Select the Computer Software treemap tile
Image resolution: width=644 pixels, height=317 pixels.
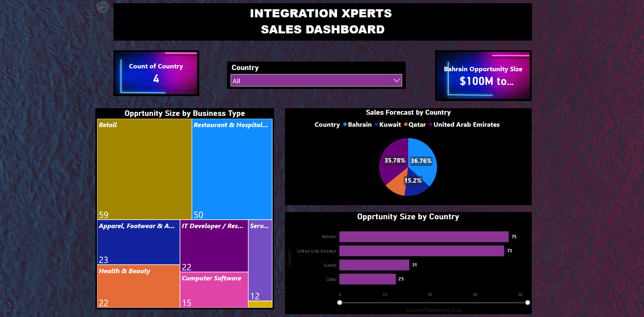click(214, 290)
